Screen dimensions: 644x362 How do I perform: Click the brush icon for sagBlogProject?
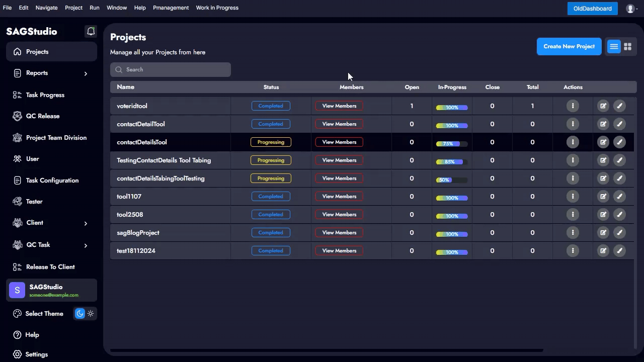click(619, 233)
